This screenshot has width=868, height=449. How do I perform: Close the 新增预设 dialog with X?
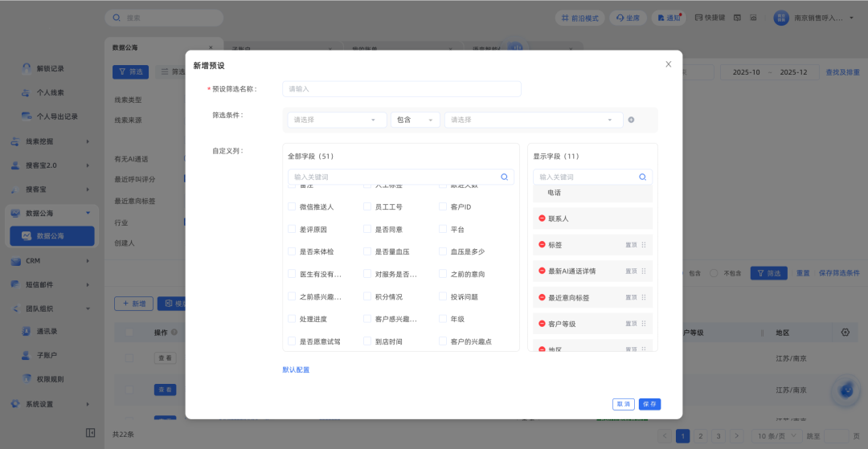click(668, 64)
